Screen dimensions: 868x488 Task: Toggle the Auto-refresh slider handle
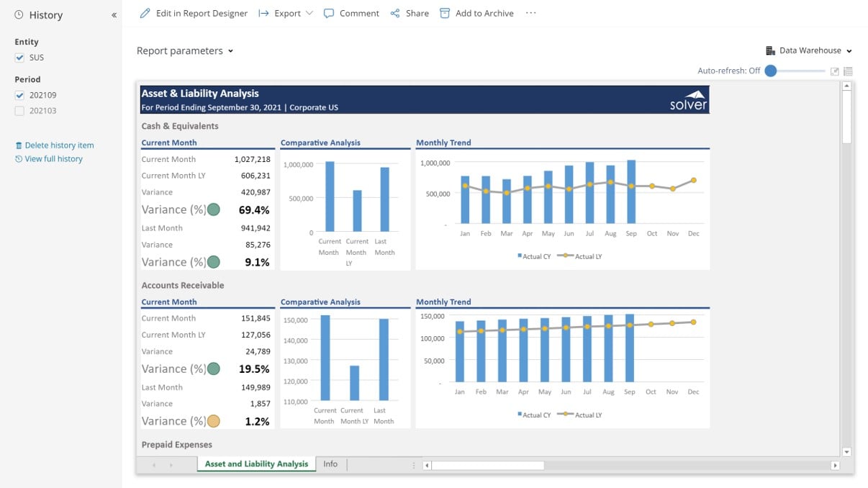point(771,71)
